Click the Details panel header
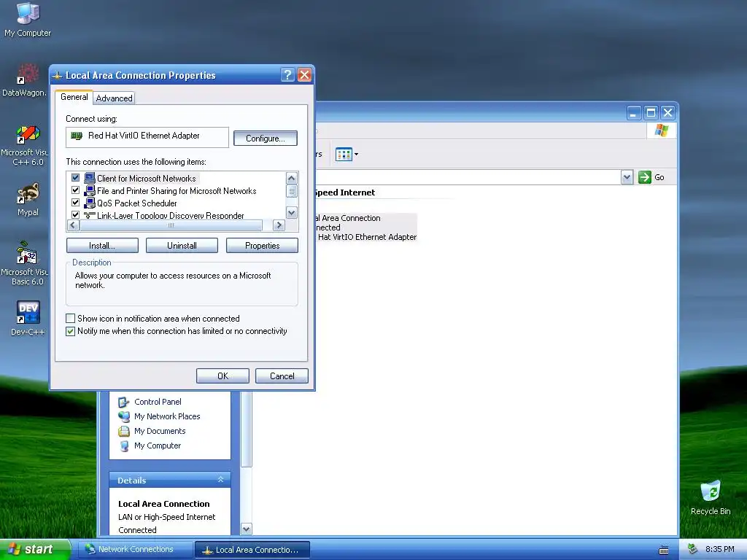This screenshot has width=747, height=560. click(170, 480)
